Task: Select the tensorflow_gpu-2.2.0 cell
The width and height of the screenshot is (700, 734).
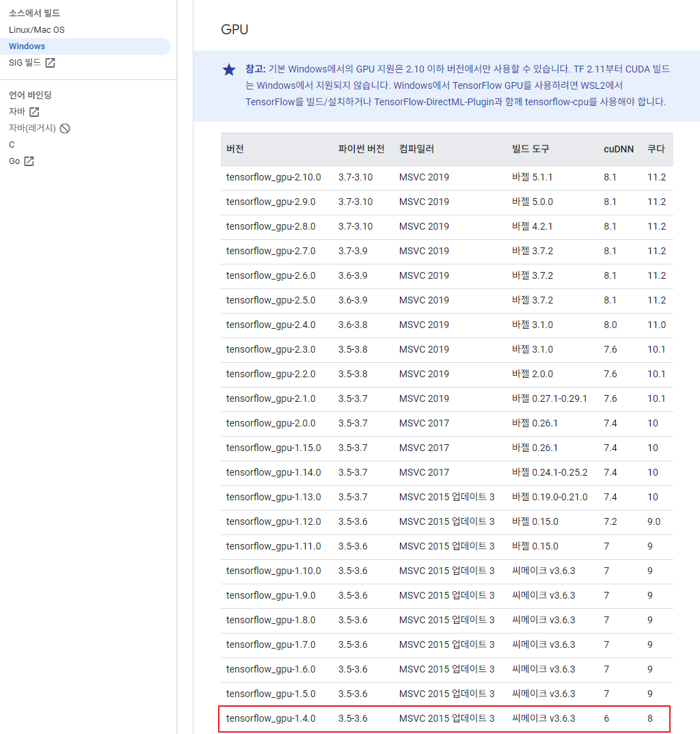Action: (x=271, y=374)
